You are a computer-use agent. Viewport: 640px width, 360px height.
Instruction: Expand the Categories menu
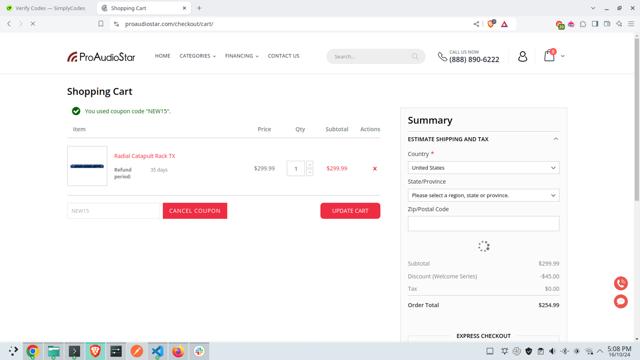tap(198, 56)
